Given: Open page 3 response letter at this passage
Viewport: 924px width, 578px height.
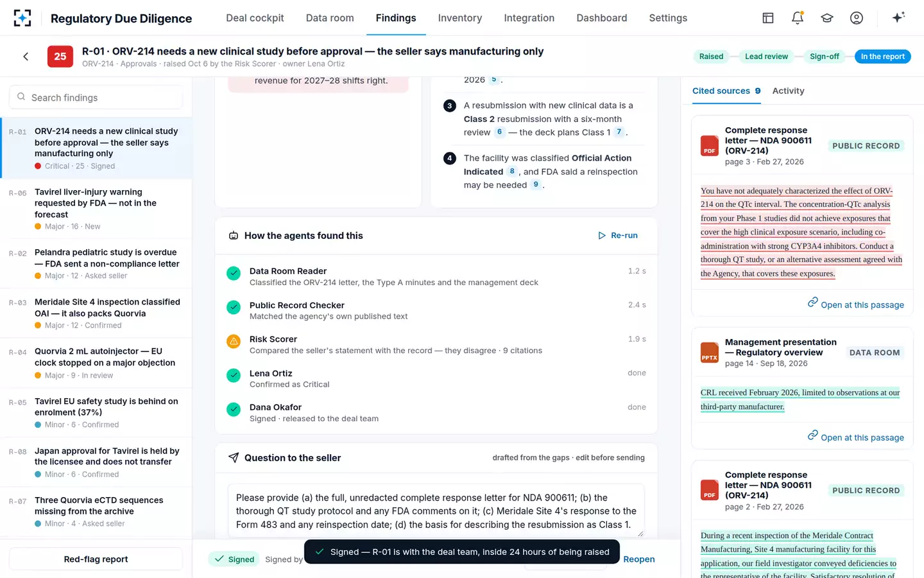Looking at the screenshot, I should tap(855, 304).
